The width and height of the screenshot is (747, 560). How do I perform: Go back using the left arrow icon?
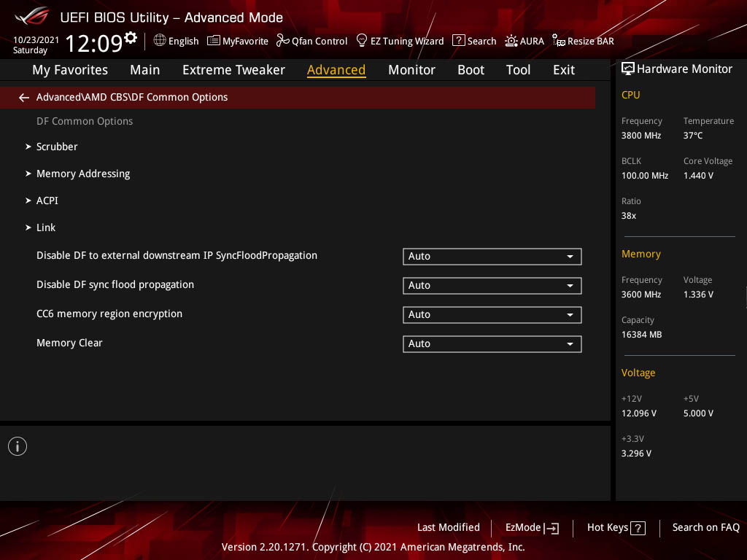click(24, 98)
